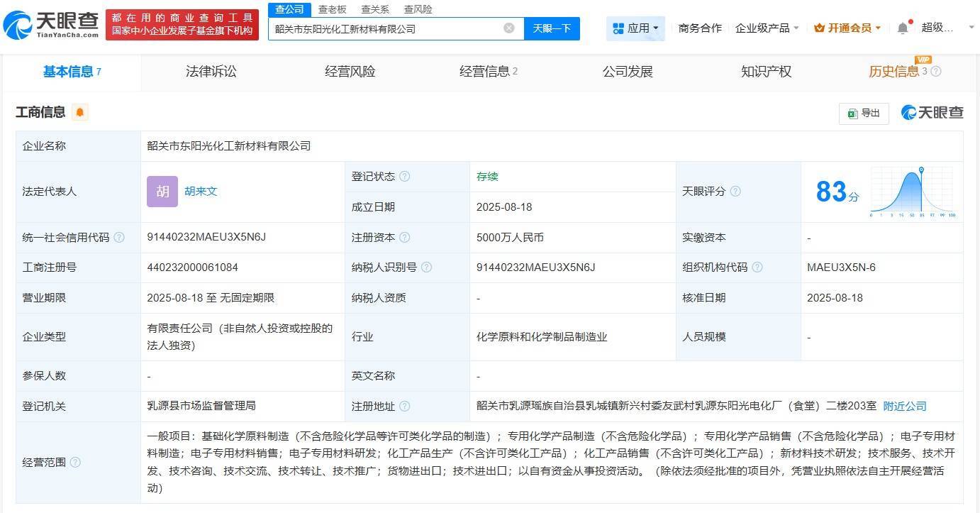980x513 pixels.
Task: Expand the 企业级产品 dropdown
Action: tap(767, 28)
